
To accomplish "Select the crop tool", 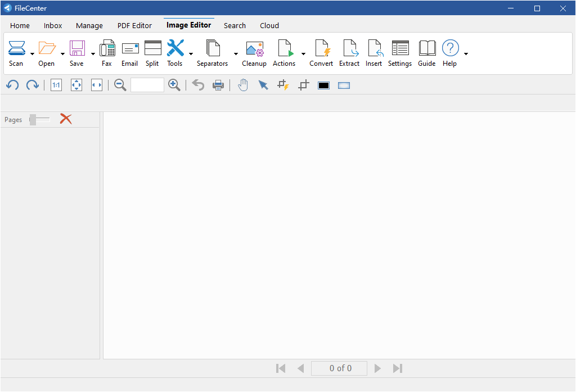I will pyautogui.click(x=303, y=85).
